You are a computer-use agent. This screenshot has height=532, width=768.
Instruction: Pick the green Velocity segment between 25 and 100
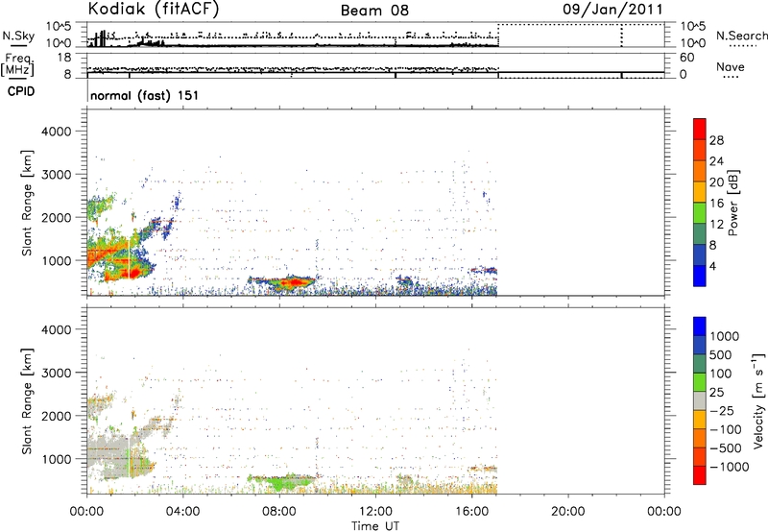(700, 382)
